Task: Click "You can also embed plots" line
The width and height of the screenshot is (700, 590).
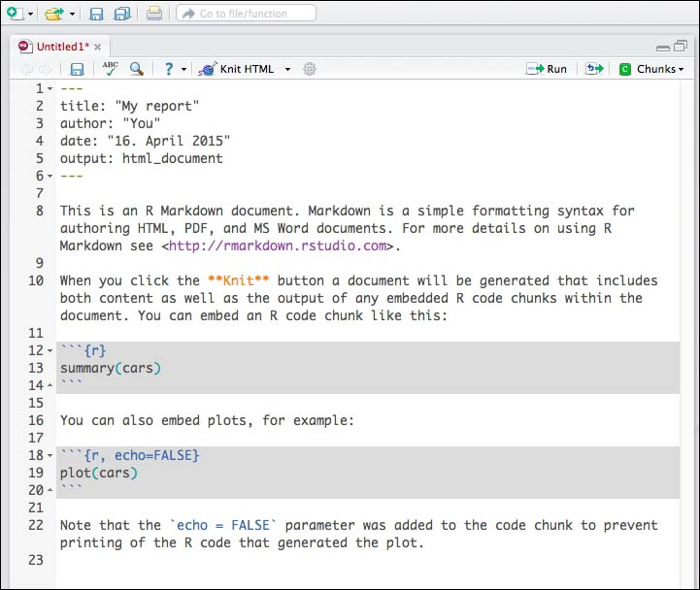Action: click(x=207, y=420)
